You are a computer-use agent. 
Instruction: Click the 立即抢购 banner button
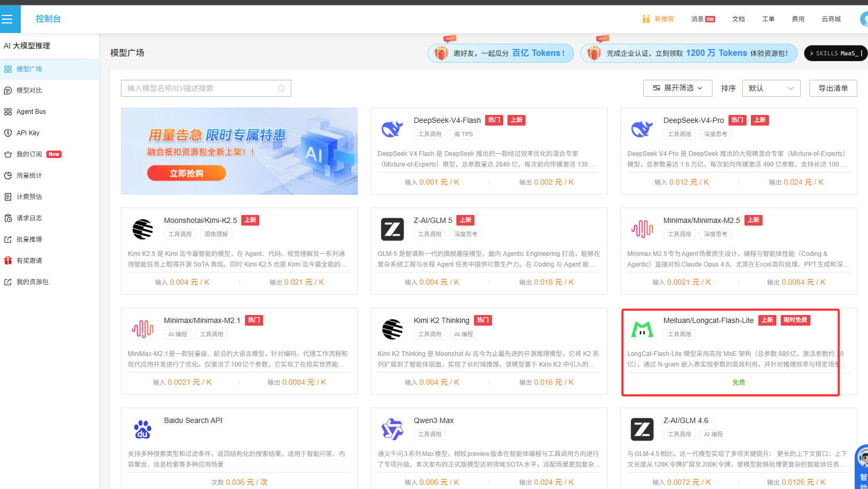[186, 173]
